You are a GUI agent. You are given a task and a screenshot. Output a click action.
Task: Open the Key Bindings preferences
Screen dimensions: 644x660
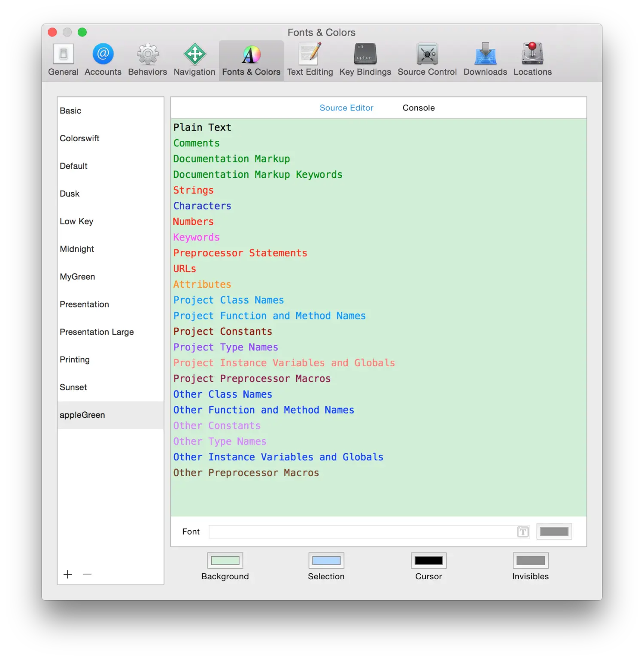coord(365,60)
